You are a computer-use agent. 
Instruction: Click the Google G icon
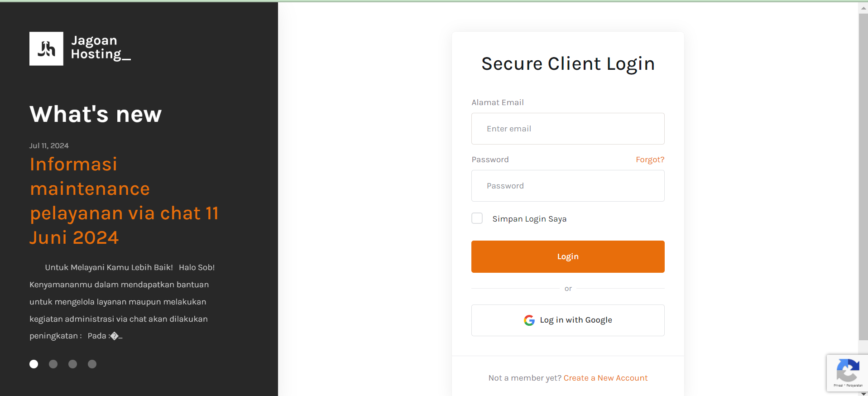click(x=528, y=320)
